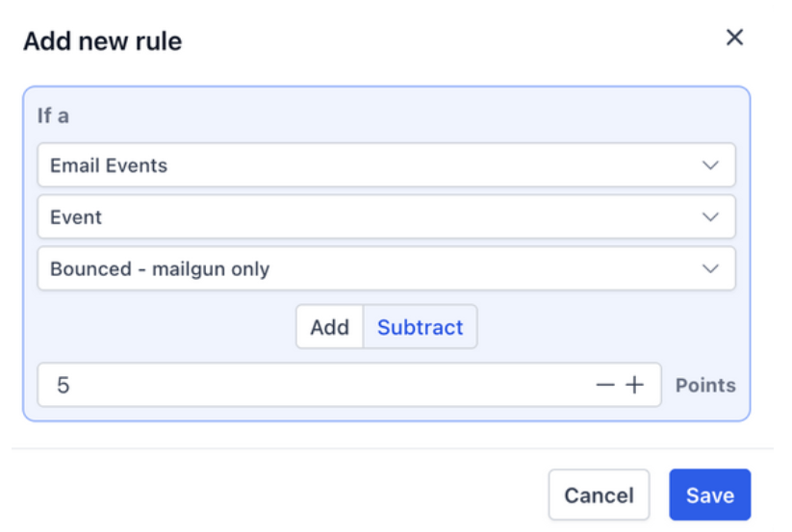Screen dimensions: 792x532
Task: Click the number 5 in points field
Action: pos(63,385)
